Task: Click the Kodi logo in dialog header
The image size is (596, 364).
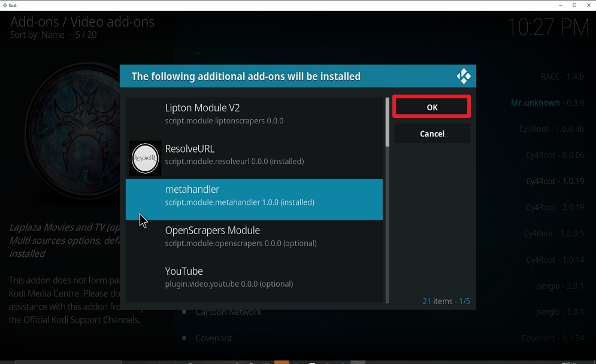Action: click(x=464, y=77)
